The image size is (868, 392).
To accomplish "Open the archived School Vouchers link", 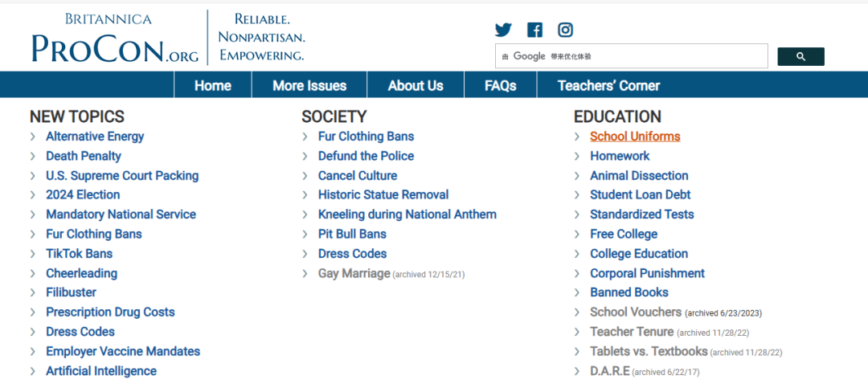I will (x=636, y=312).
